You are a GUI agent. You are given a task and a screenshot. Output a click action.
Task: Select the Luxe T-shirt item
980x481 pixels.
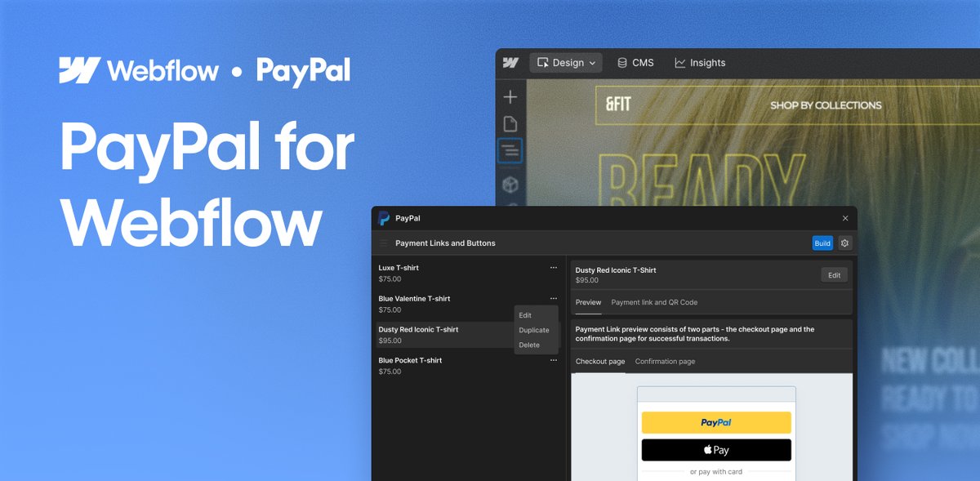468,274
